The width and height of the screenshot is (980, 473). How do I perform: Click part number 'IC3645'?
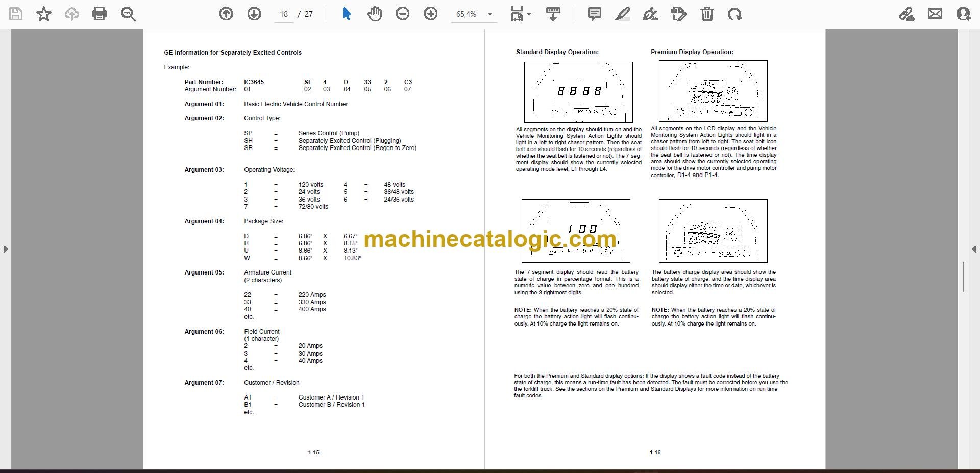pos(254,82)
